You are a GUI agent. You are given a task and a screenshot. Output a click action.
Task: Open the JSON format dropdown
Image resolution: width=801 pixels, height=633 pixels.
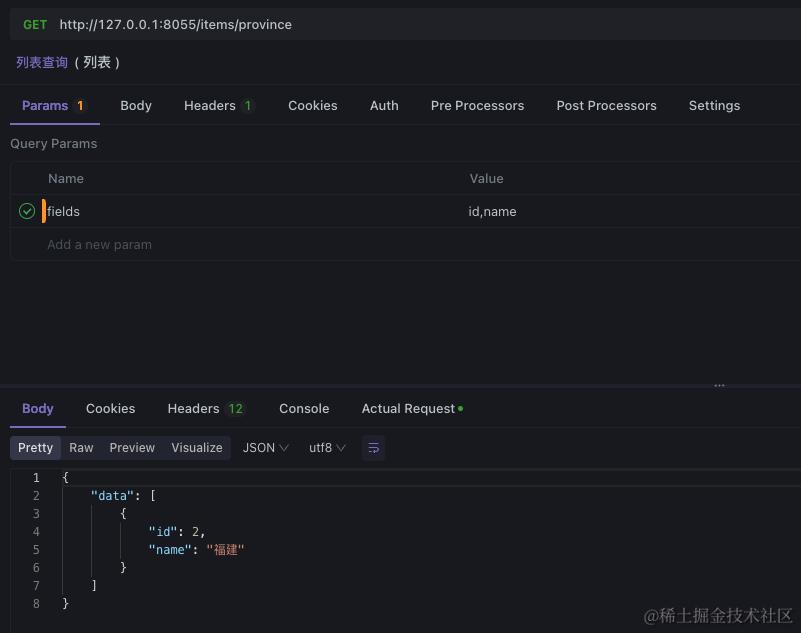265,448
